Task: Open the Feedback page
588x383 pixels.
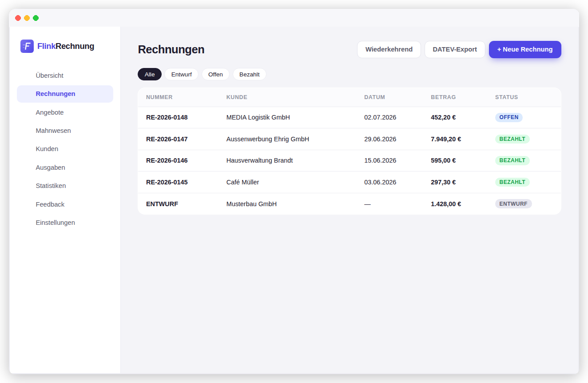Action: (x=65, y=204)
